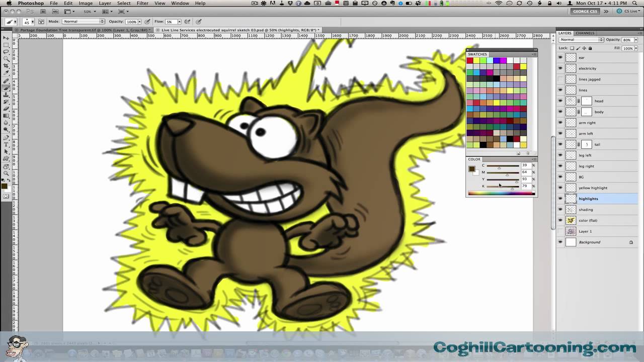
Task: Open the Image menu
Action: pos(86,3)
